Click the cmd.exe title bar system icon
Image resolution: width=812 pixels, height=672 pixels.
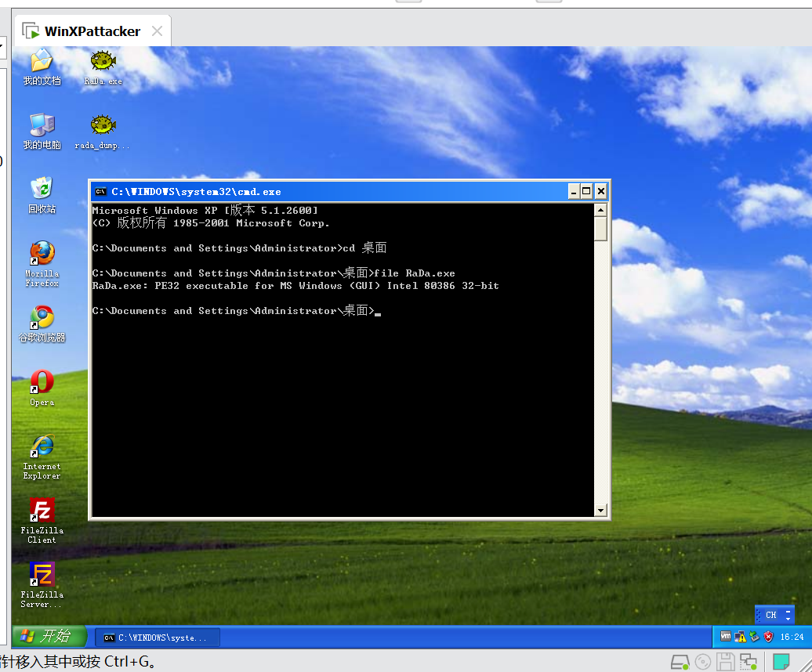point(100,191)
